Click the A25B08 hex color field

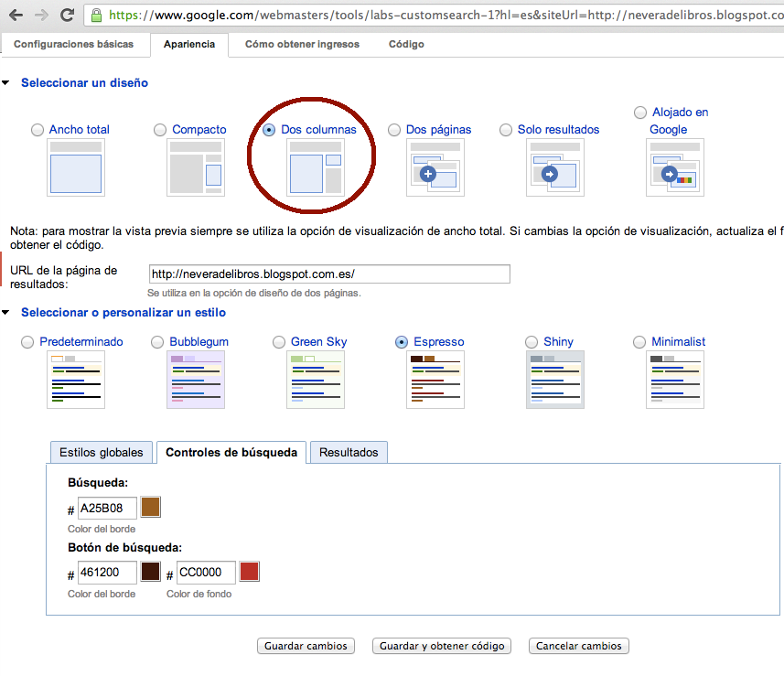[x=108, y=508]
